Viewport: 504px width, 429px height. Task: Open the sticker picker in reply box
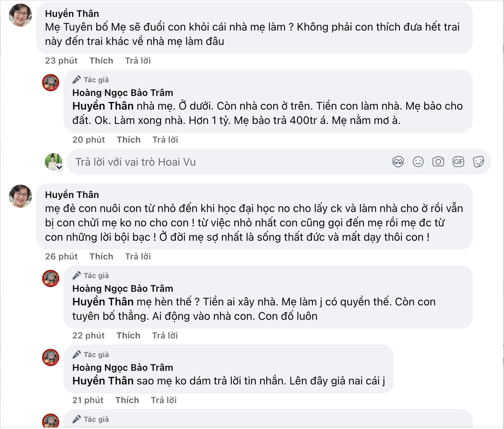coord(478,162)
